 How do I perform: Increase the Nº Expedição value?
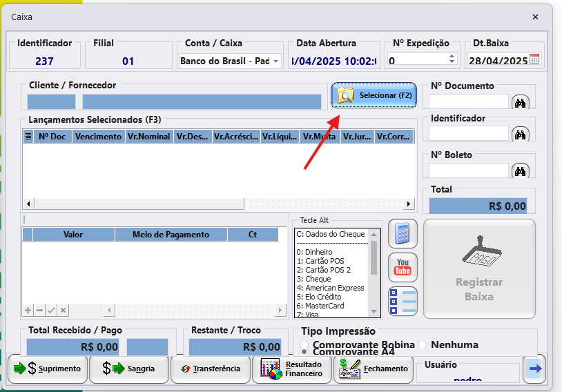click(x=452, y=57)
